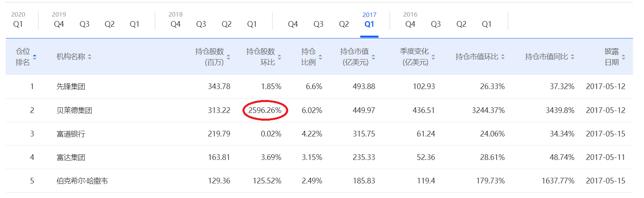The image size is (644, 198).
Task: Click 125.52% share change cell
Action: point(267,181)
